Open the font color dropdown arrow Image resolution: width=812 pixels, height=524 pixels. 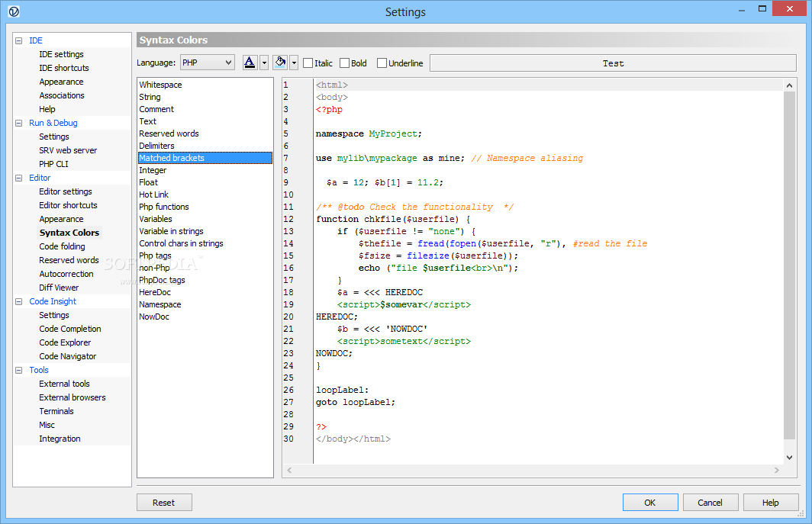tap(264, 63)
